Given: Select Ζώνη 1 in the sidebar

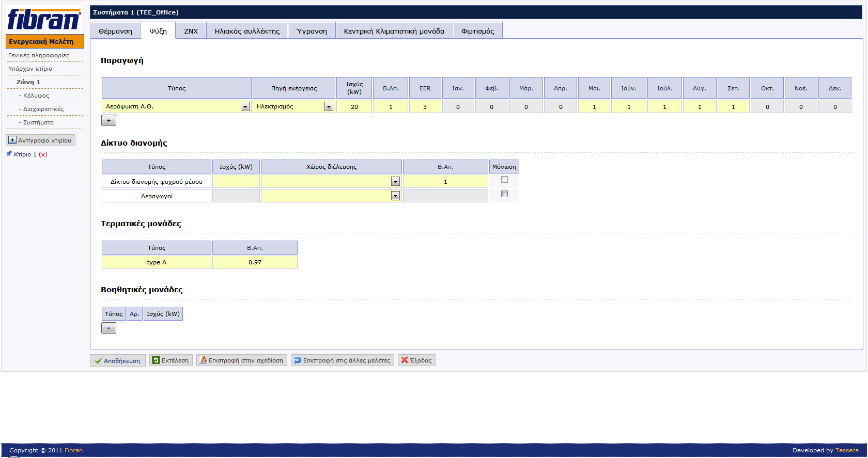Looking at the screenshot, I should [x=28, y=82].
